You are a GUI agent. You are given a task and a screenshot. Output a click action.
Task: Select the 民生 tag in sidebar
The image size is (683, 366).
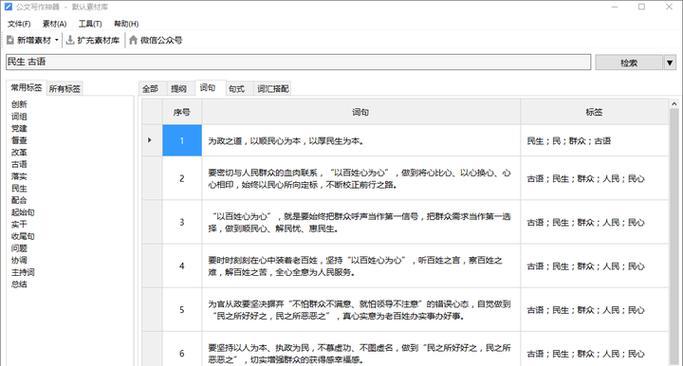click(x=19, y=188)
